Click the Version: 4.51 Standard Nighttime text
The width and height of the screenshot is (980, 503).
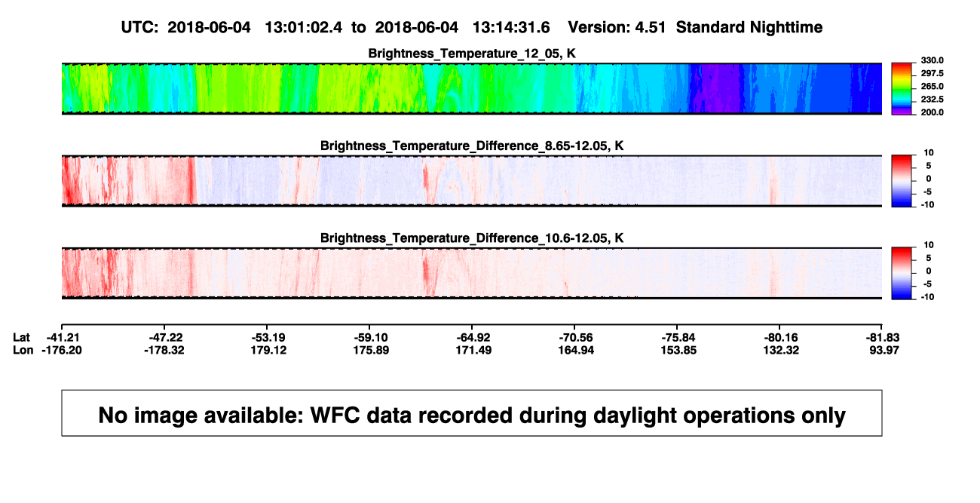(695, 28)
